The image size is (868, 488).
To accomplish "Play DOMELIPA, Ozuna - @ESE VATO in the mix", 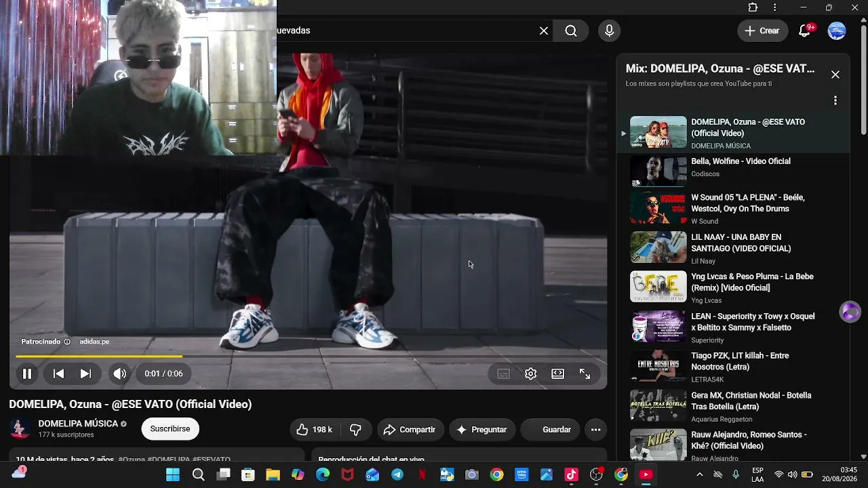I will click(732, 133).
